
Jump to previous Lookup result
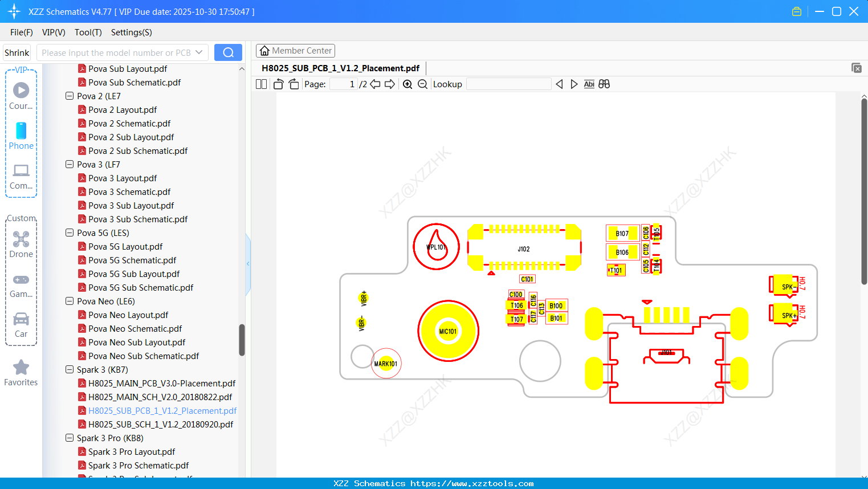pos(559,84)
